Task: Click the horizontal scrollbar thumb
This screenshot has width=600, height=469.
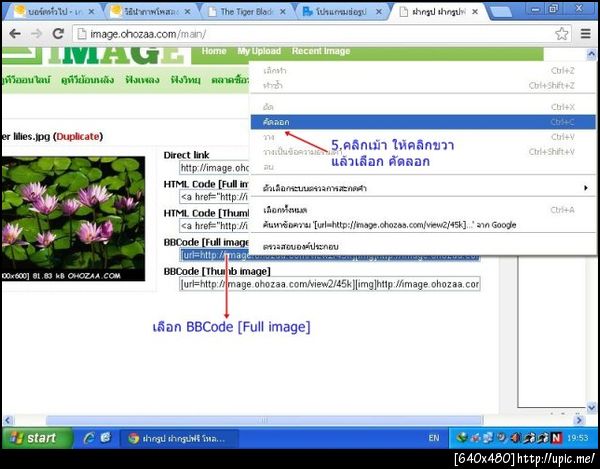Action: pyautogui.click(x=264, y=420)
